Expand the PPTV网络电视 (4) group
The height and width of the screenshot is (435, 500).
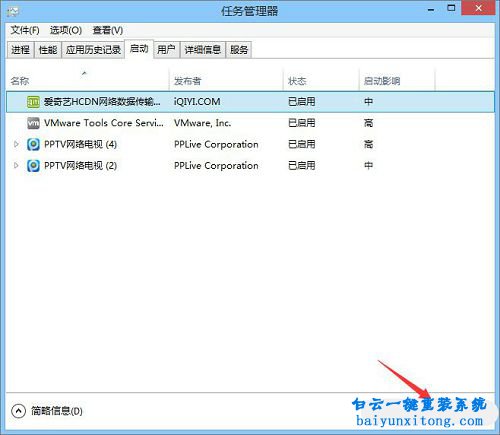[x=16, y=144]
